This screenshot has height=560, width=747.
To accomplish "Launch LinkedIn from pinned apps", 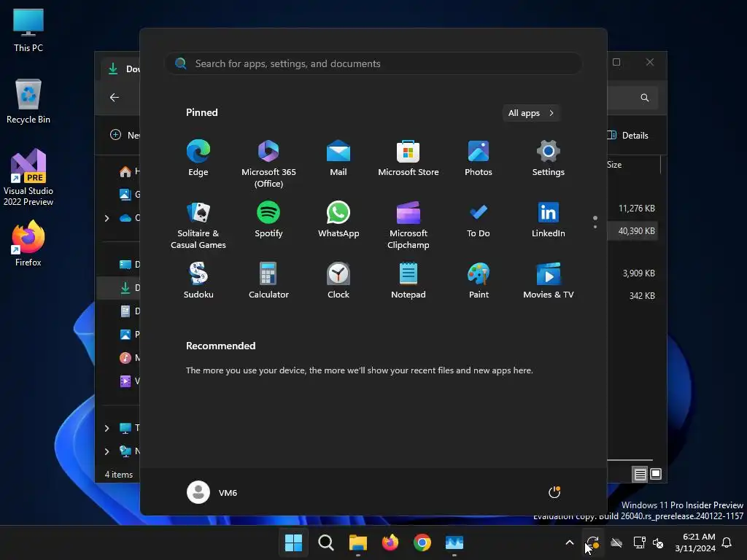I will [549, 219].
